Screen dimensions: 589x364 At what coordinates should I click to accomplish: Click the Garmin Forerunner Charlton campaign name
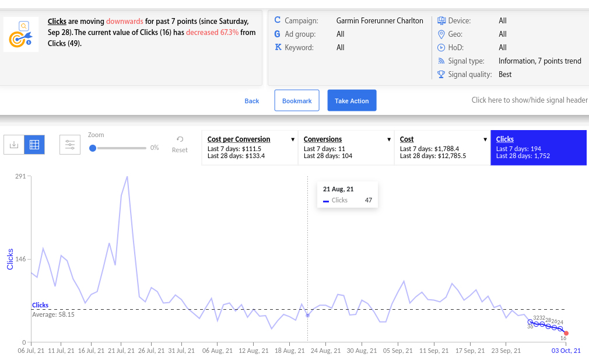[380, 20]
